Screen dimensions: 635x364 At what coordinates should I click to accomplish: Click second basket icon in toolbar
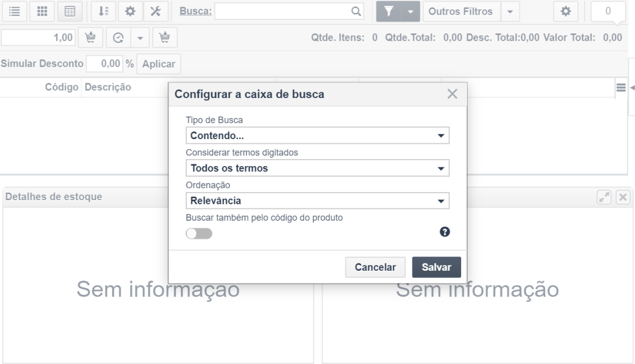point(165,38)
